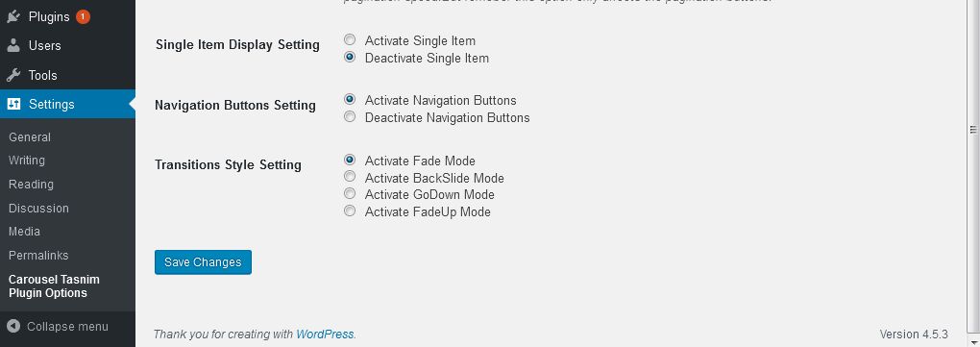
Task: Select Activate Navigation Buttons radio
Action: click(x=350, y=99)
